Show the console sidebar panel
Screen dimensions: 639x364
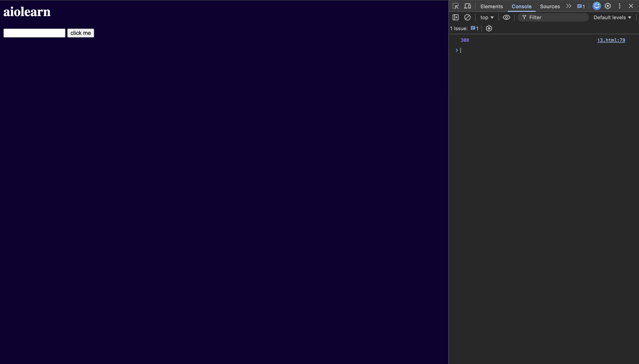coord(456,17)
